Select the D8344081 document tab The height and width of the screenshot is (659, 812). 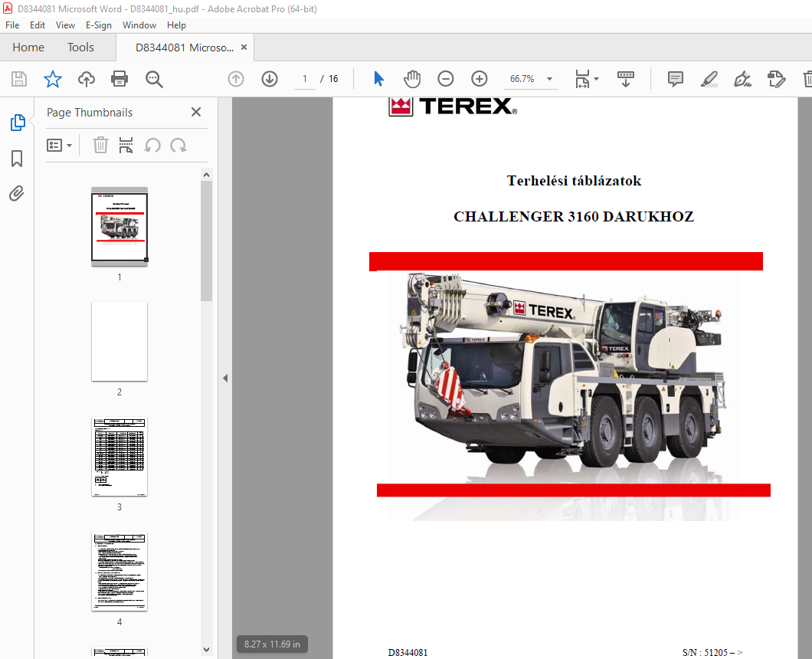185,48
